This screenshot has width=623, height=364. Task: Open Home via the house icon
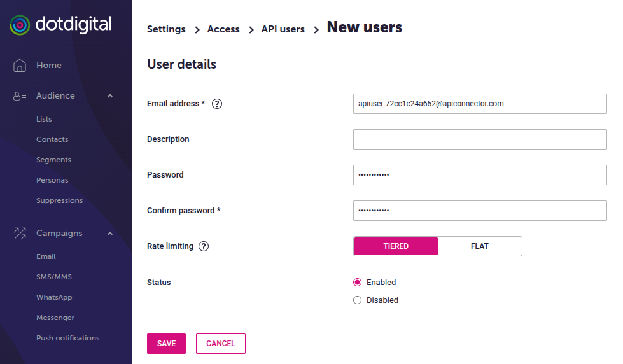click(20, 65)
